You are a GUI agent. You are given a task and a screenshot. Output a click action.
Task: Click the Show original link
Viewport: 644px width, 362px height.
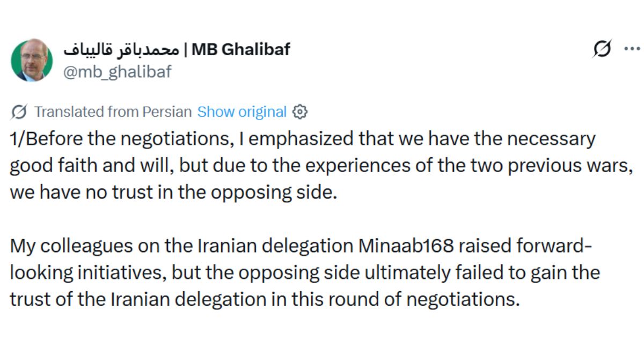click(x=241, y=112)
